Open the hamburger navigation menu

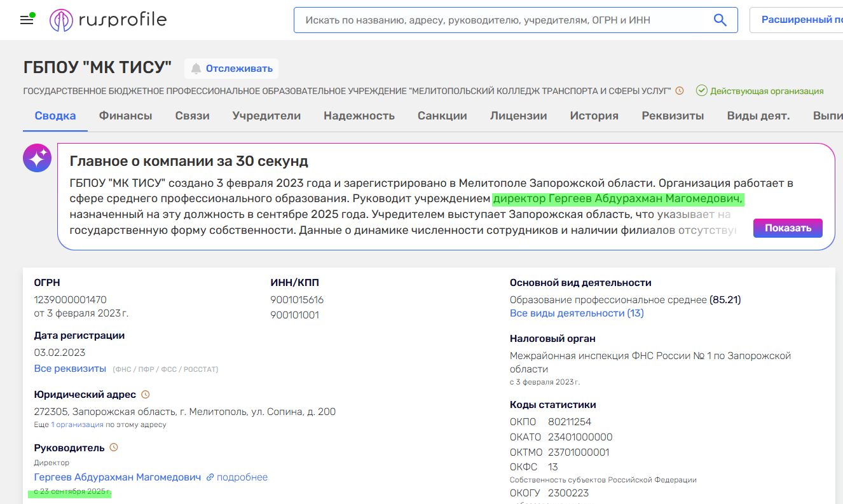point(26,18)
